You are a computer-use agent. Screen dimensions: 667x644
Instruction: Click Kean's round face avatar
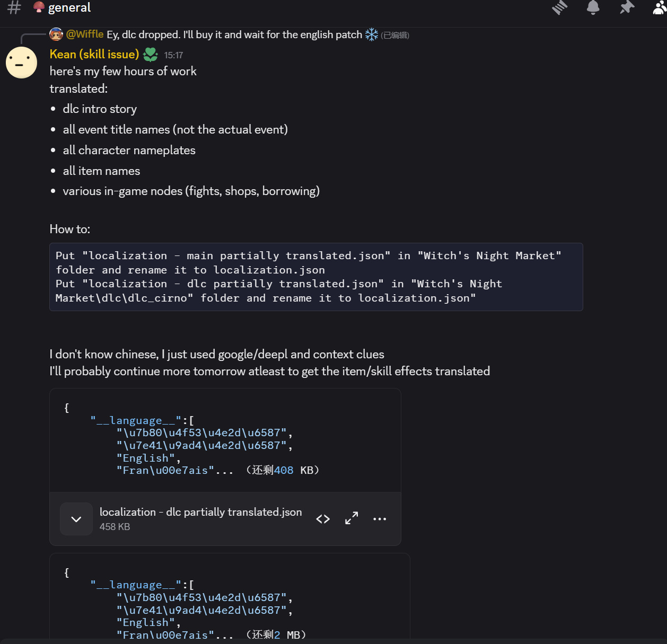click(x=21, y=63)
